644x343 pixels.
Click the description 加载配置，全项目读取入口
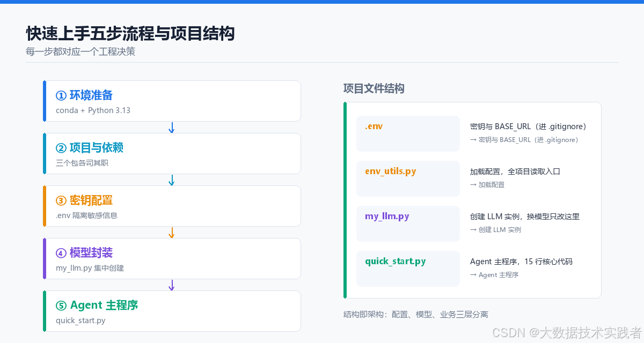click(x=515, y=171)
